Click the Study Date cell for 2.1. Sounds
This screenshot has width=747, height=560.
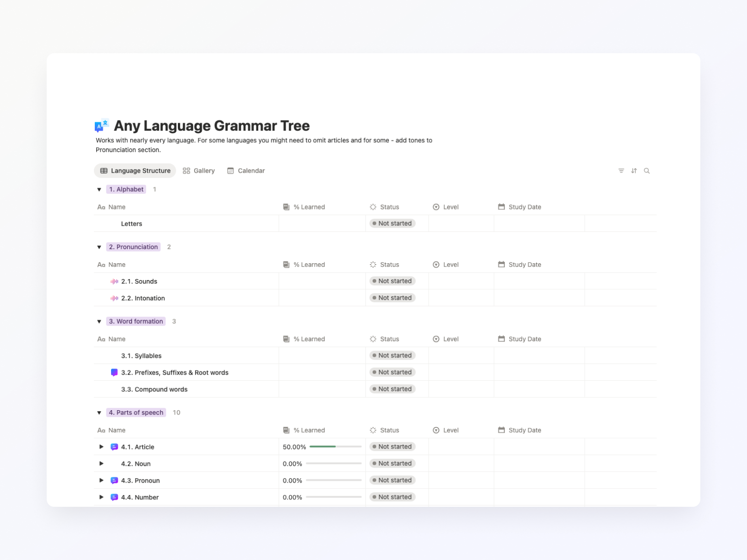(539, 281)
